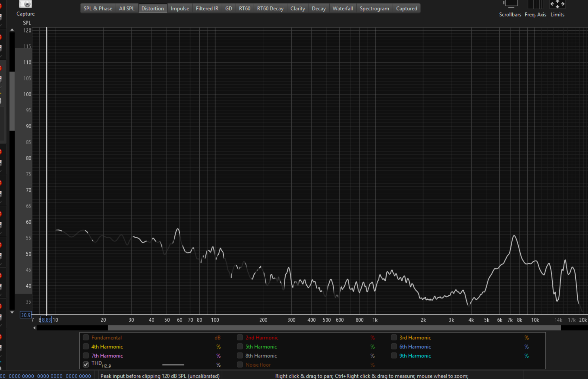This screenshot has height=379, width=588.
Task: Open the RT60 Decay tab
Action: click(270, 8)
